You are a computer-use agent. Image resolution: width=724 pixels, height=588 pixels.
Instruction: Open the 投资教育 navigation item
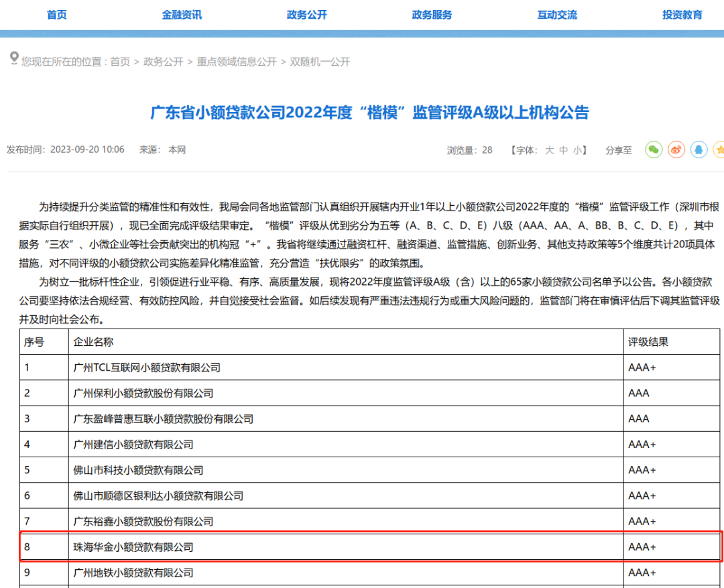point(682,15)
